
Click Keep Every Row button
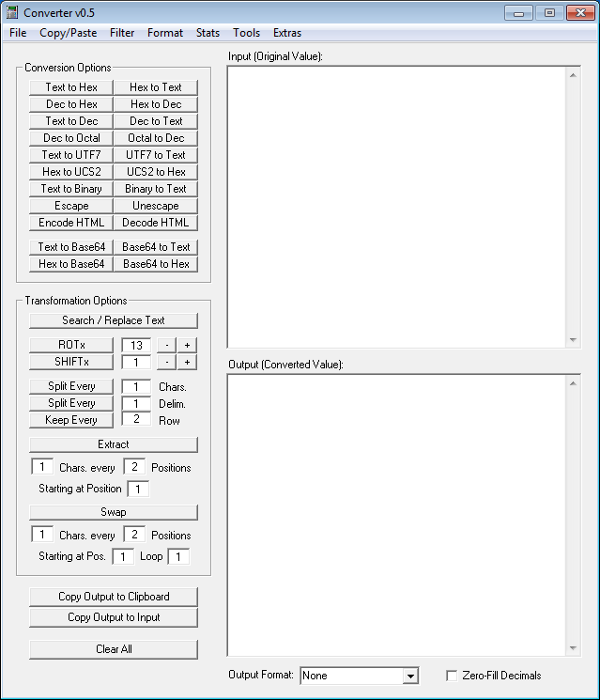tap(71, 421)
